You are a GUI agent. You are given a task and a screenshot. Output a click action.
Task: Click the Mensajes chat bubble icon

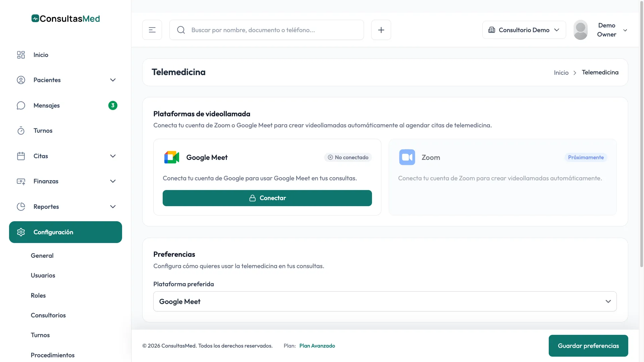click(x=21, y=105)
